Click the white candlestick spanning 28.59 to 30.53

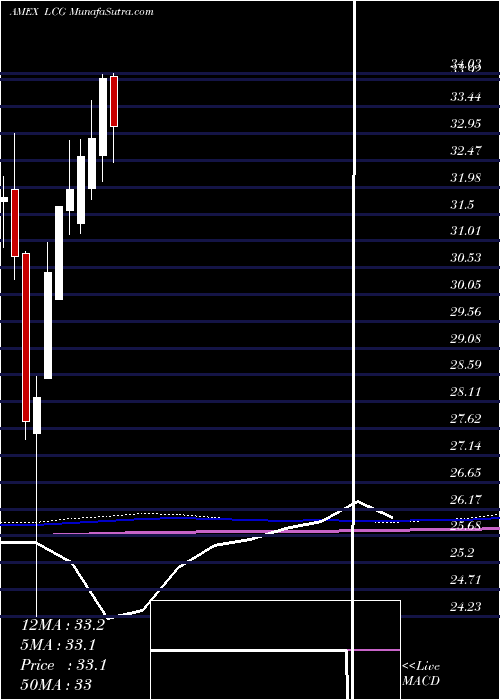48,325
